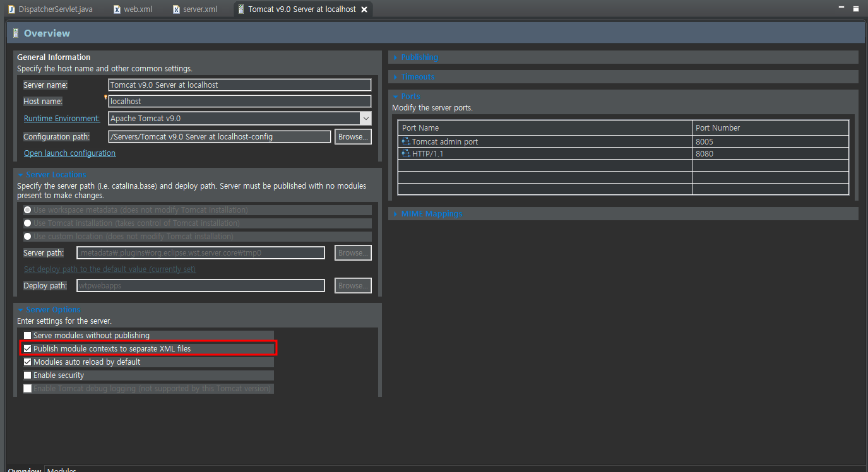This screenshot has height=472, width=868.
Task: Click the XML file icon on web.xml tab
Action: click(x=117, y=9)
